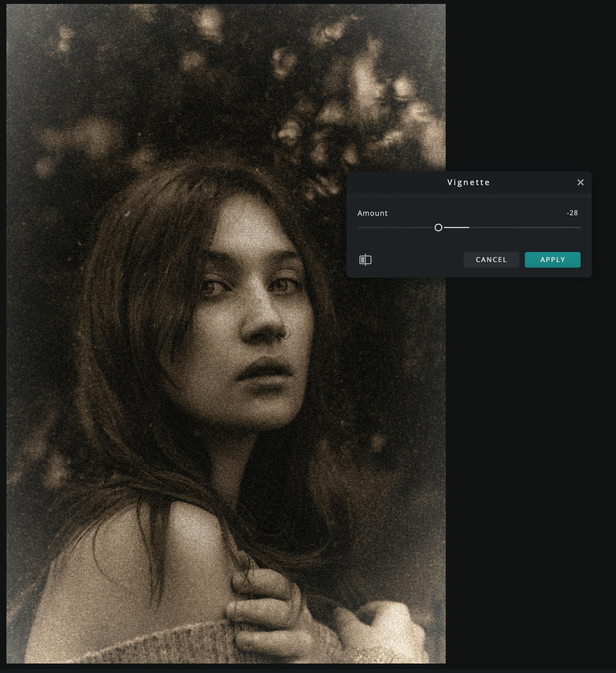Click the Amount slider handle
This screenshot has width=616, height=673.
pos(438,228)
